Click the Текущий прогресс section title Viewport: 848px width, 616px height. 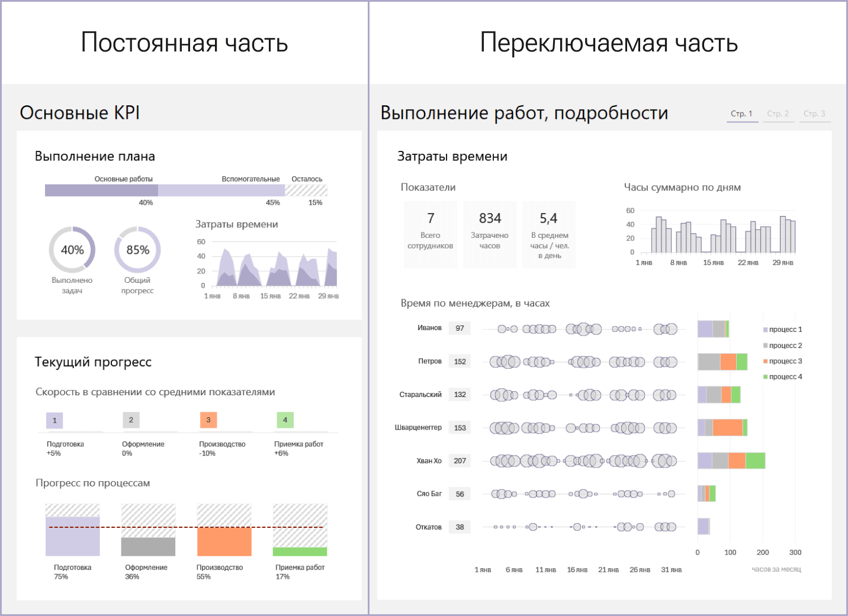pyautogui.click(x=93, y=362)
